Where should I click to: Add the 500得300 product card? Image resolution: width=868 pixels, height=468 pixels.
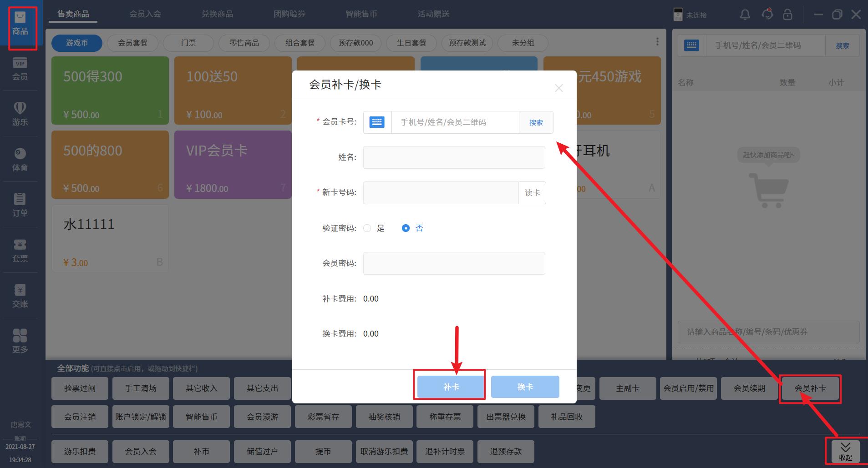(x=110, y=91)
